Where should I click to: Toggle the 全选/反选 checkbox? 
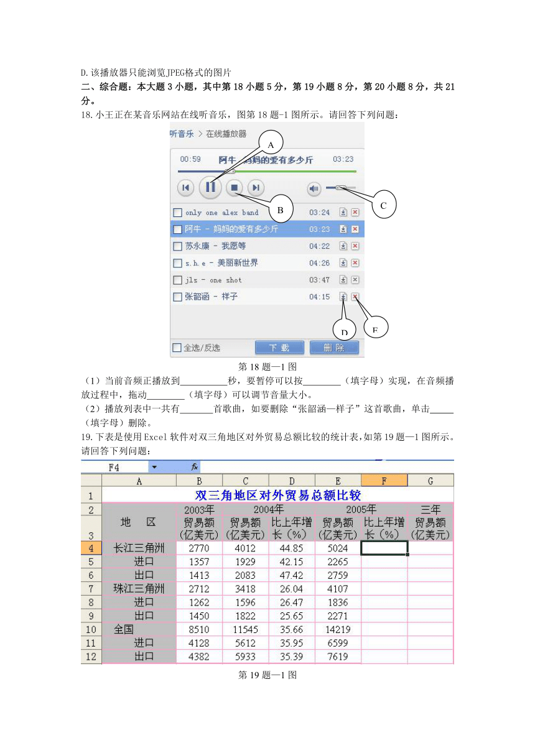pyautogui.click(x=177, y=348)
